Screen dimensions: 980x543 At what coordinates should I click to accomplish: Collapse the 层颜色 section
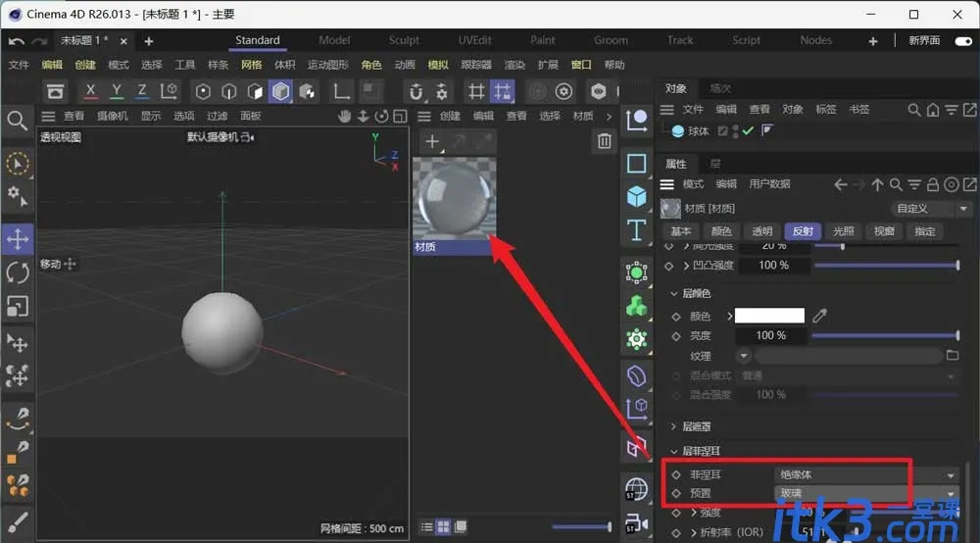point(674,293)
